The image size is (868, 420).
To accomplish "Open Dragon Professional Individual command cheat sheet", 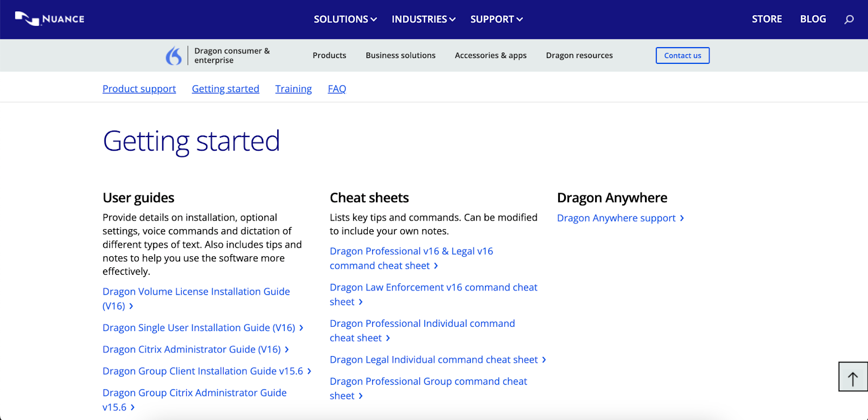I will click(x=422, y=331).
